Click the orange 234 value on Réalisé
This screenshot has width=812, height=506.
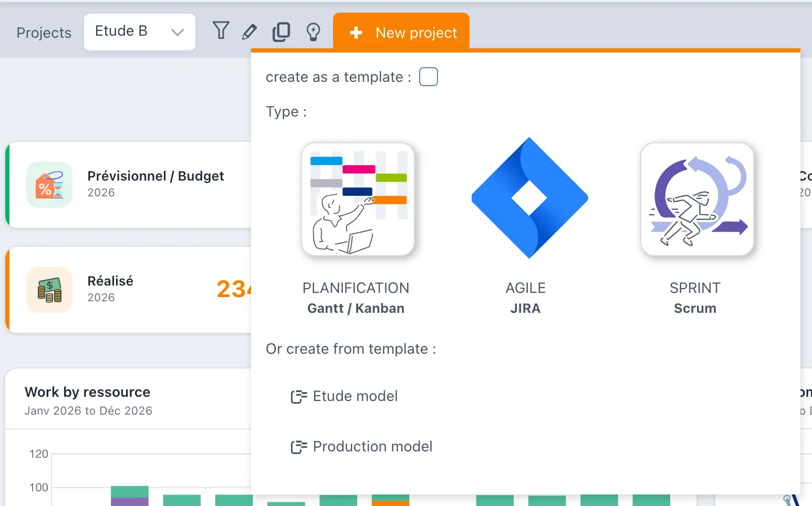click(234, 289)
